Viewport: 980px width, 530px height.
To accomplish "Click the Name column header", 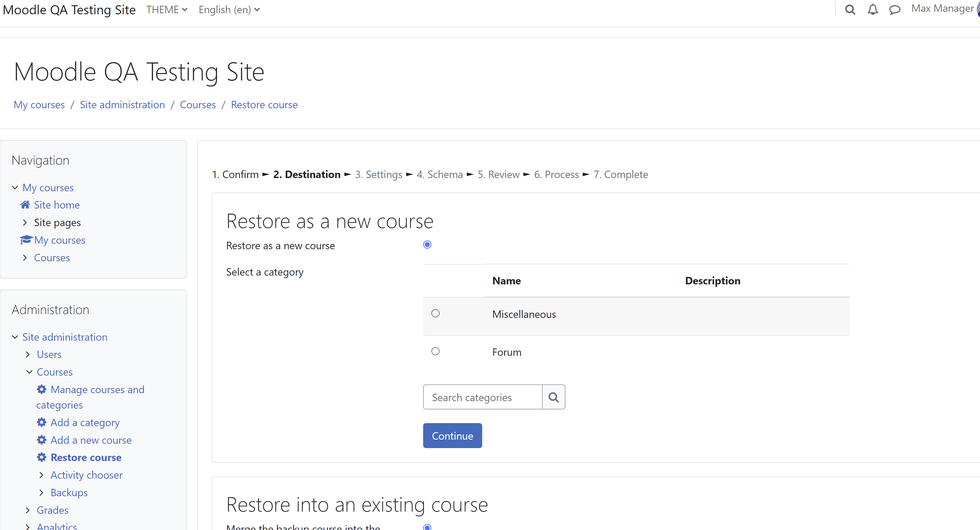I will coord(506,281).
